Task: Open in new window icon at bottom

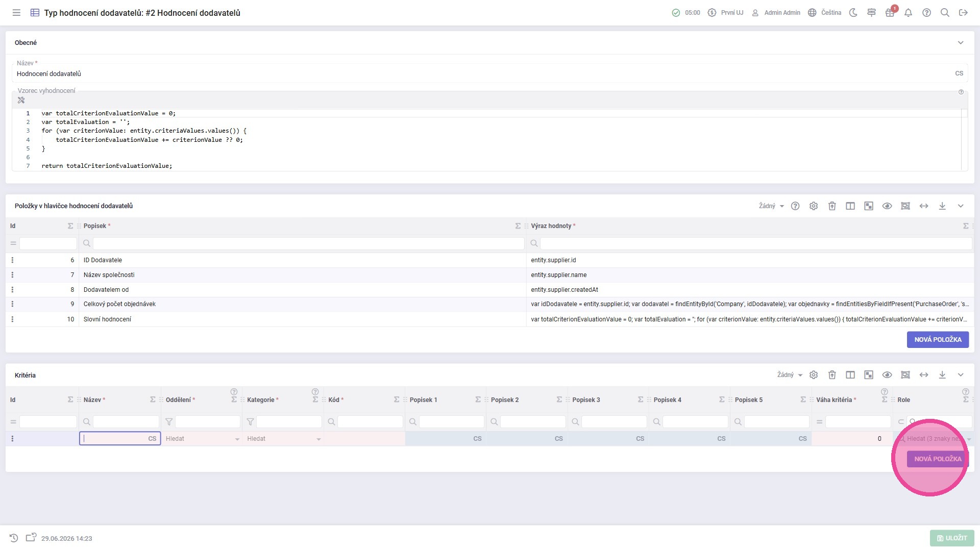Action: pos(31,538)
